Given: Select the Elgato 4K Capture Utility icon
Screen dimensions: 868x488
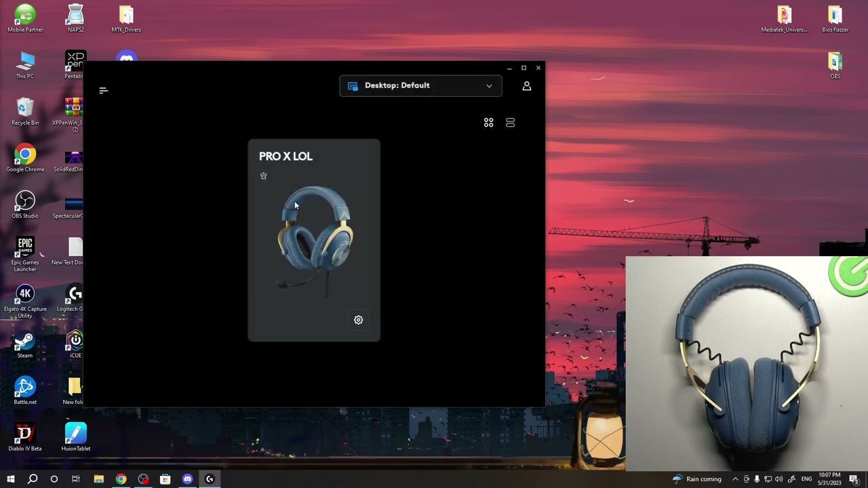Looking at the screenshot, I should pyautogui.click(x=25, y=302).
